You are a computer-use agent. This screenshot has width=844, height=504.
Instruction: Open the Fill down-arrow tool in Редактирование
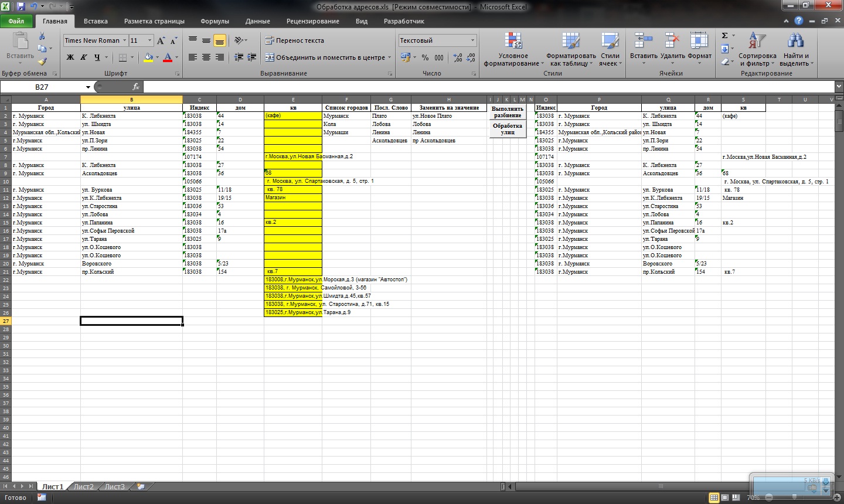724,49
